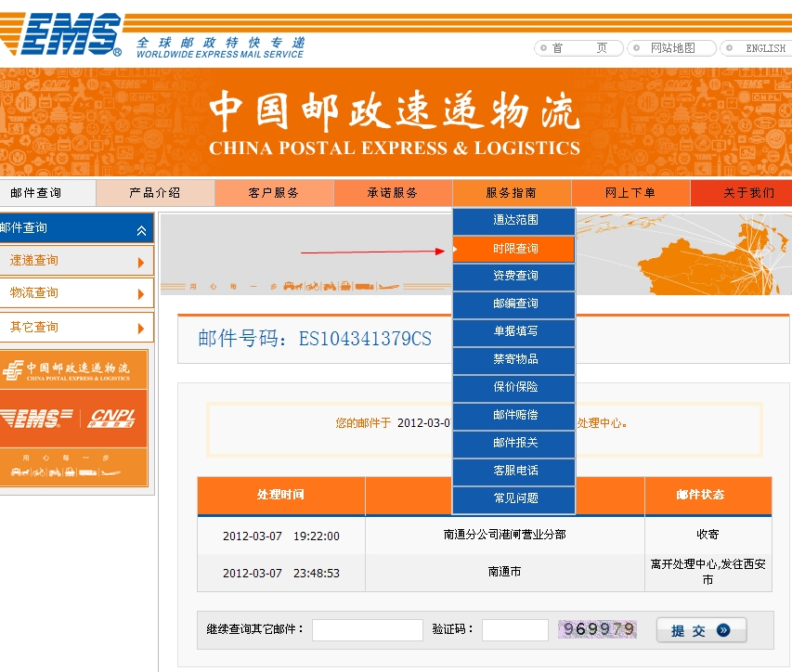
Task: Click the 收寄 status cell
Action: (x=708, y=535)
